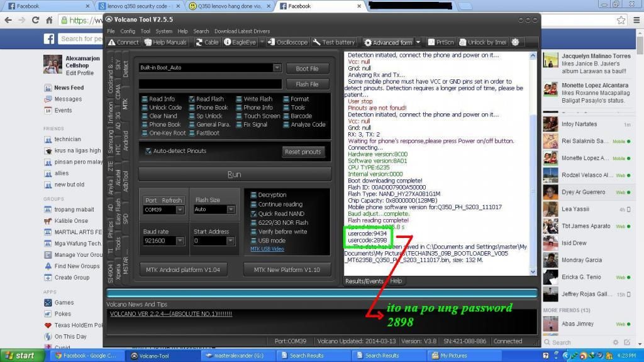Expand the Built-in Boot_Auto dropdown
This screenshot has height=362, width=644.
pyautogui.click(x=277, y=68)
